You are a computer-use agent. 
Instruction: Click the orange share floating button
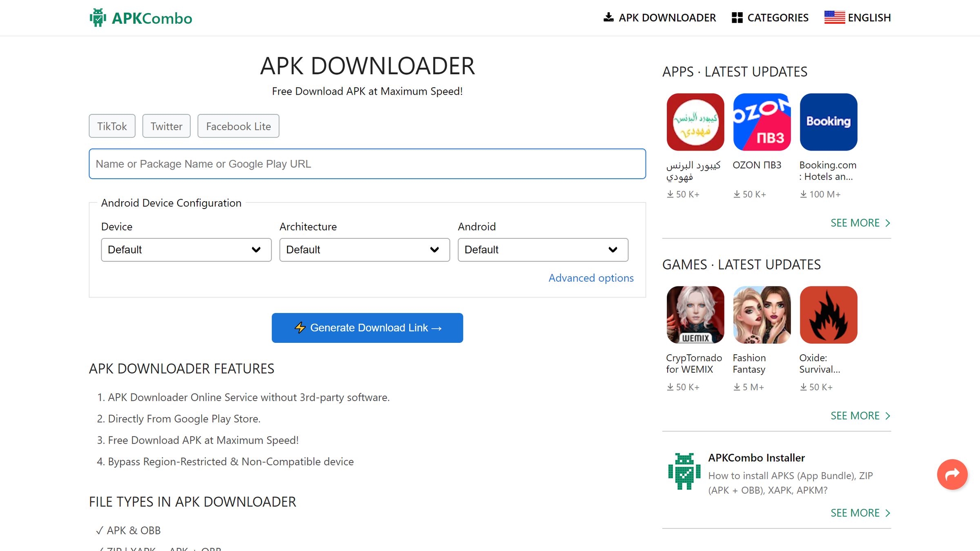952,474
